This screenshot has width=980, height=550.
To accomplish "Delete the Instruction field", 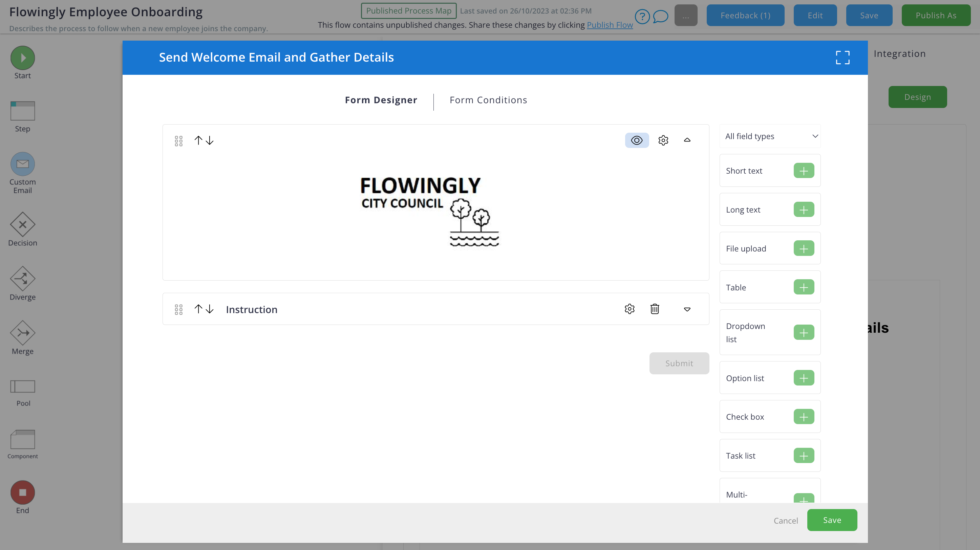I will 654,309.
